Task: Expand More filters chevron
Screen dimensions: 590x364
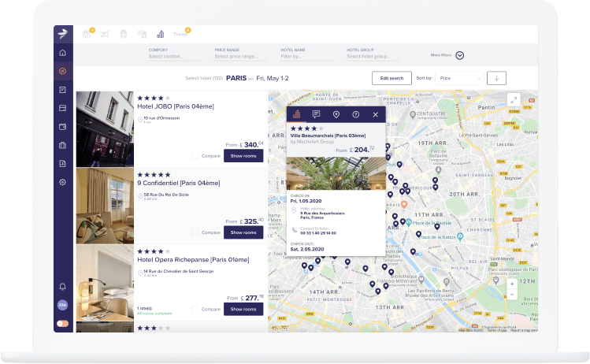Action: (459, 56)
